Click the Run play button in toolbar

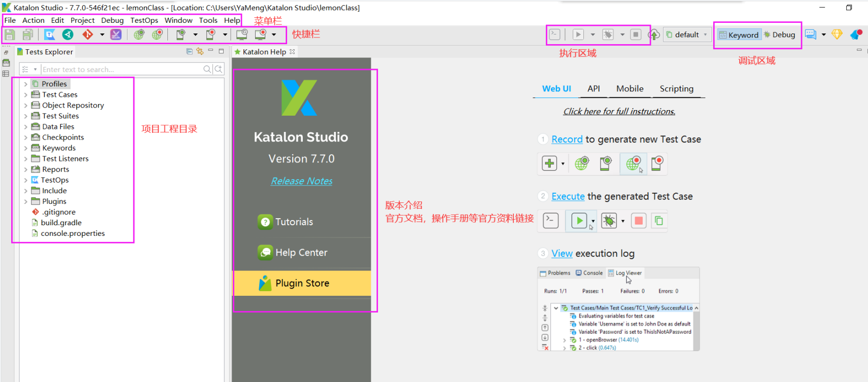pos(578,34)
